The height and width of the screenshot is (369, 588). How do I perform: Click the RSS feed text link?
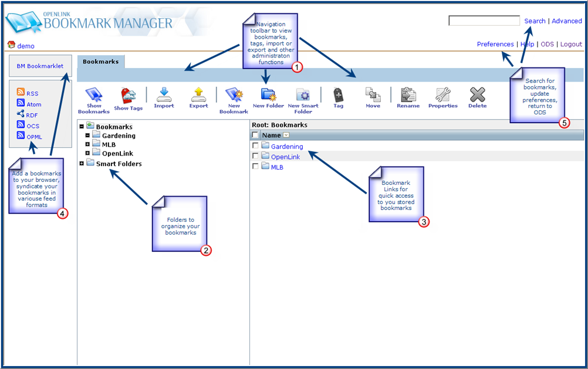[32, 94]
